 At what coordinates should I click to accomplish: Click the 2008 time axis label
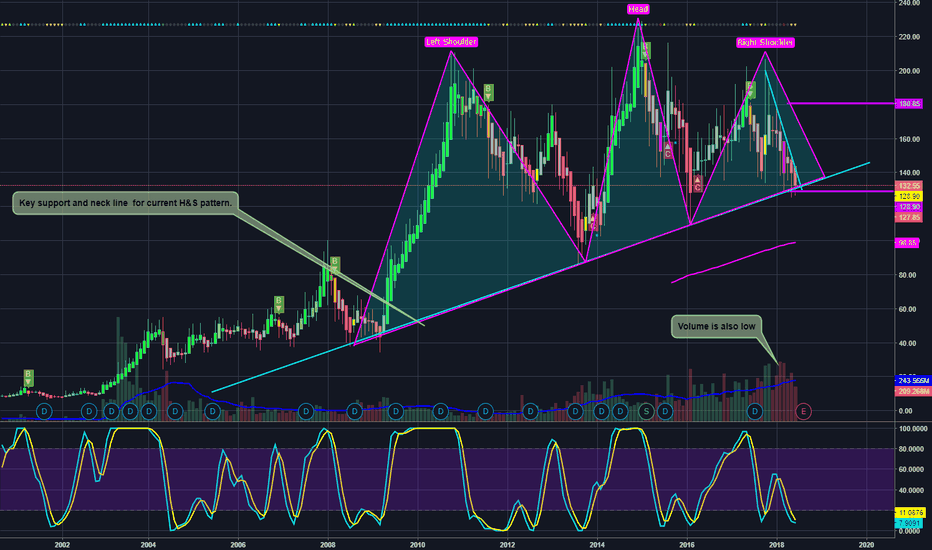(328, 544)
